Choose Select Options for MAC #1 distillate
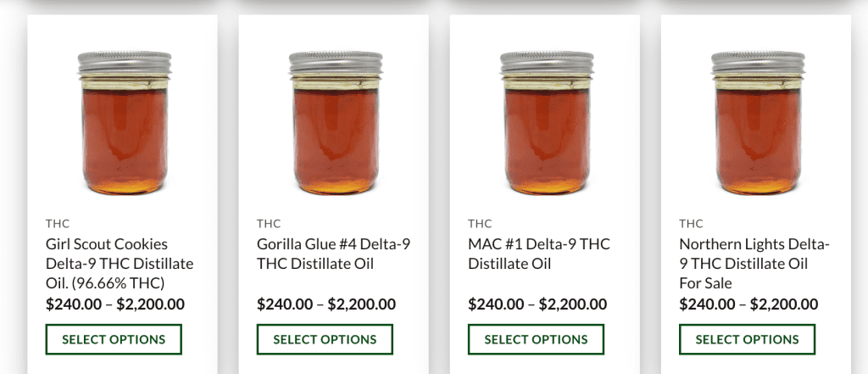Screen dimensions: 868x374 click(536, 339)
